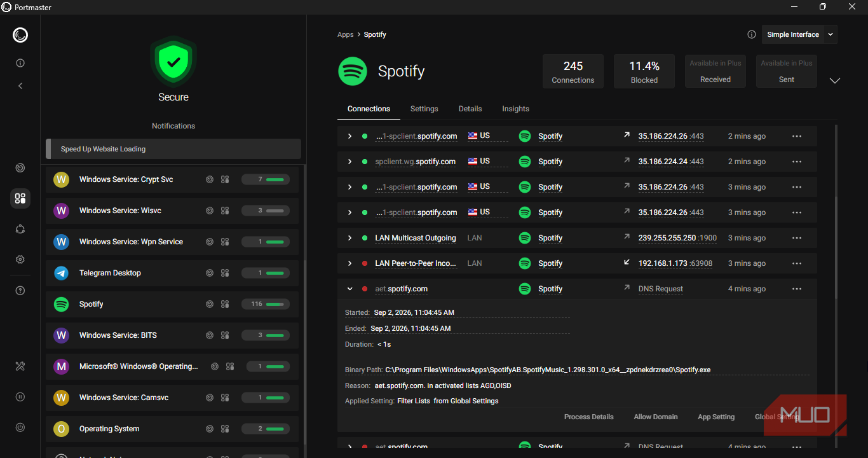
Task: Expand the LAN Multicast Outgoing connection row
Action: coord(349,238)
